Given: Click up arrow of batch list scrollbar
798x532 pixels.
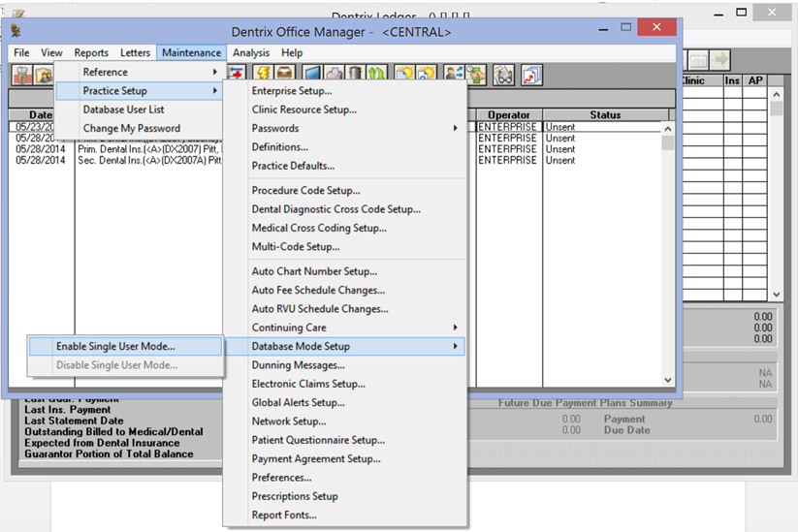Looking at the screenshot, I should pyautogui.click(x=668, y=129).
